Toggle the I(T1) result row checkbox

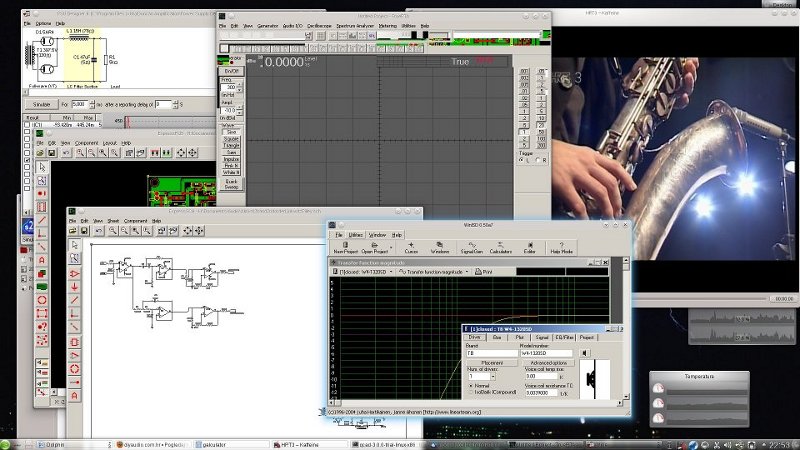[27, 125]
